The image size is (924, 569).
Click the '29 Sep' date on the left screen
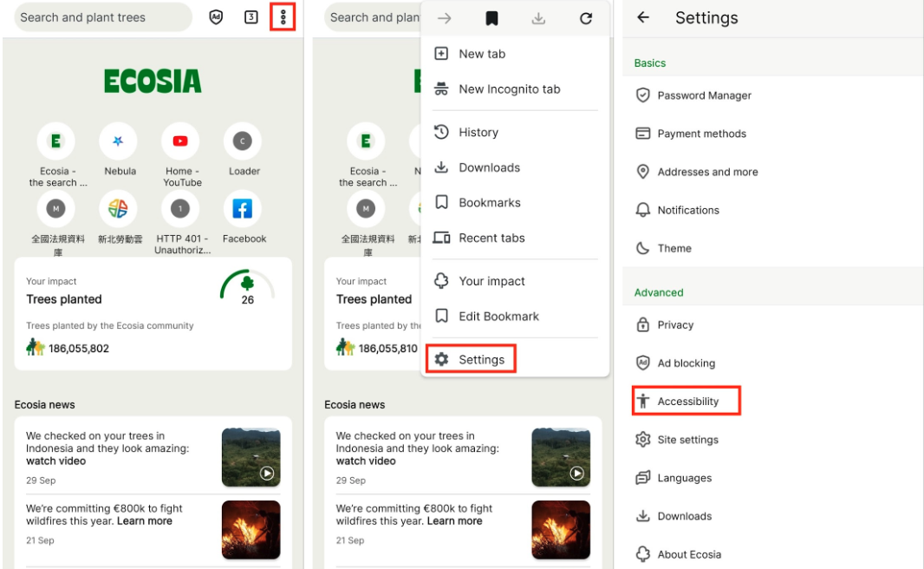coord(41,481)
